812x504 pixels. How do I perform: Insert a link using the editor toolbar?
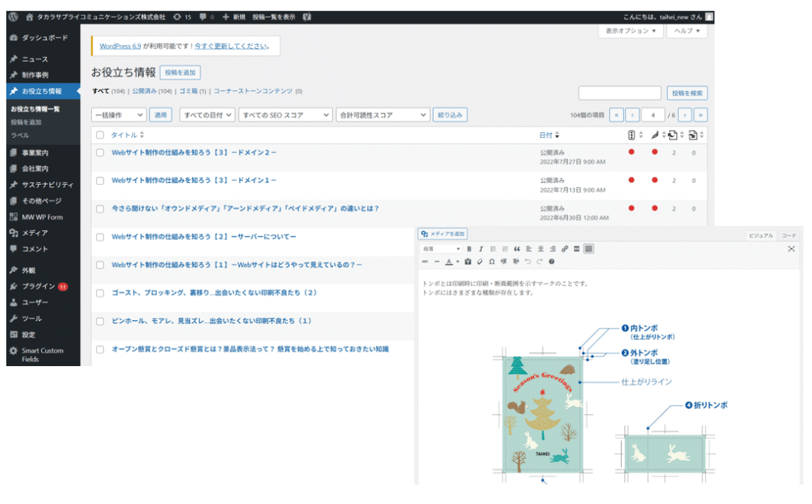[563, 247]
